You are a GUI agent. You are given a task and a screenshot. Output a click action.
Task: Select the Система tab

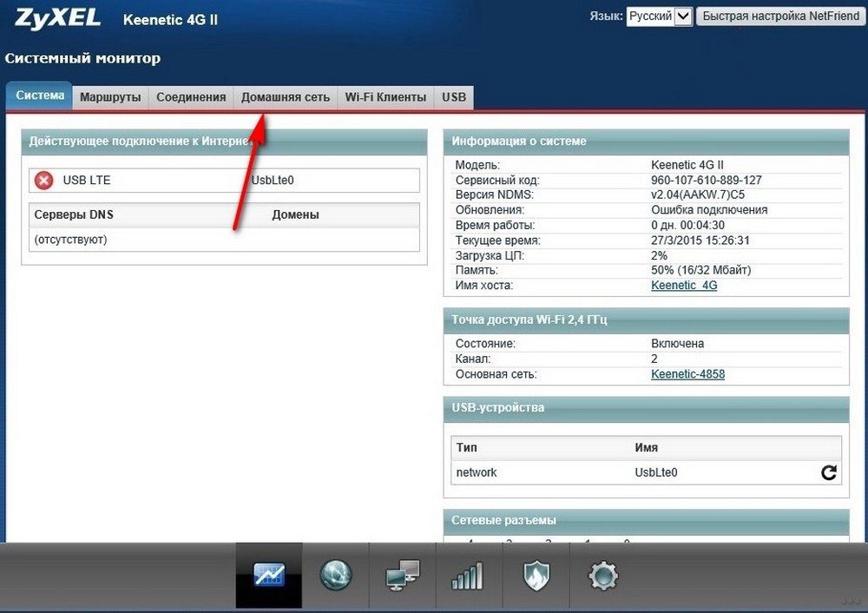point(39,96)
